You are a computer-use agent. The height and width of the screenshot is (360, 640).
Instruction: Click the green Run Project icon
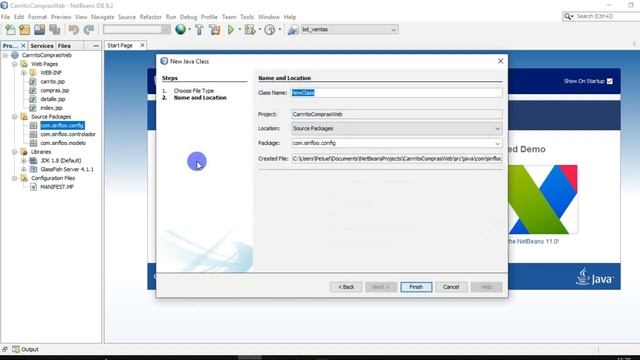pyautogui.click(x=231, y=29)
